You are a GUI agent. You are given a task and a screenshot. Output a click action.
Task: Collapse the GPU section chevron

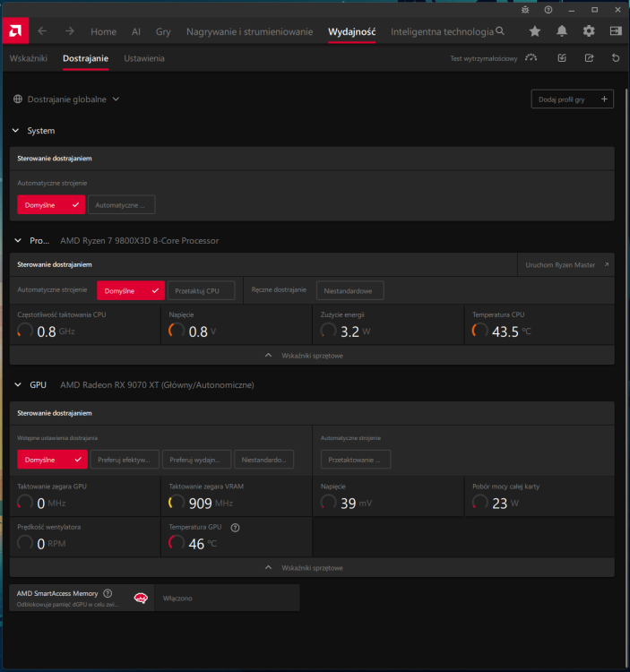click(x=18, y=385)
